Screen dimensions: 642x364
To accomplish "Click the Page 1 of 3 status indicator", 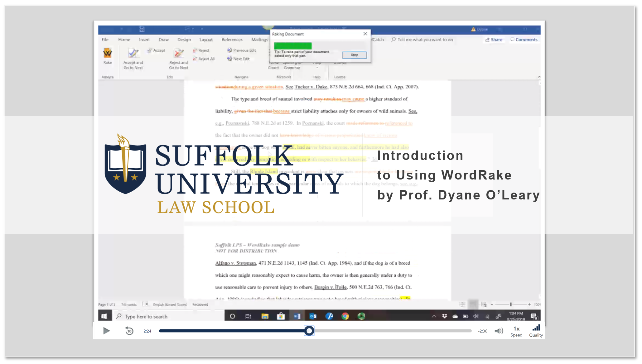I will tap(107, 304).
